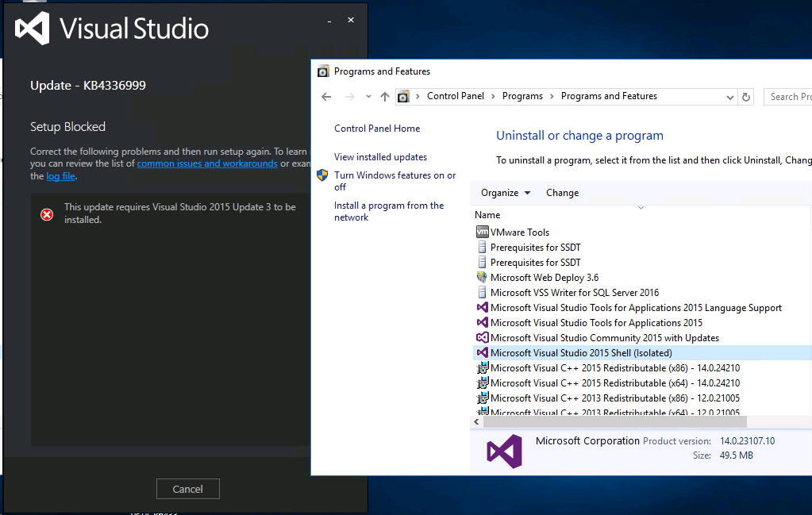Click the Prerequisites for SSDT document icon

[483, 247]
